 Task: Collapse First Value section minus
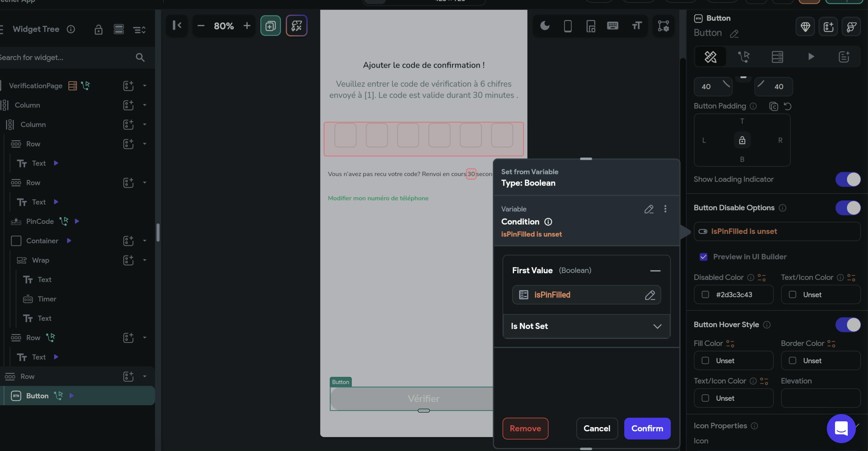pyautogui.click(x=655, y=271)
